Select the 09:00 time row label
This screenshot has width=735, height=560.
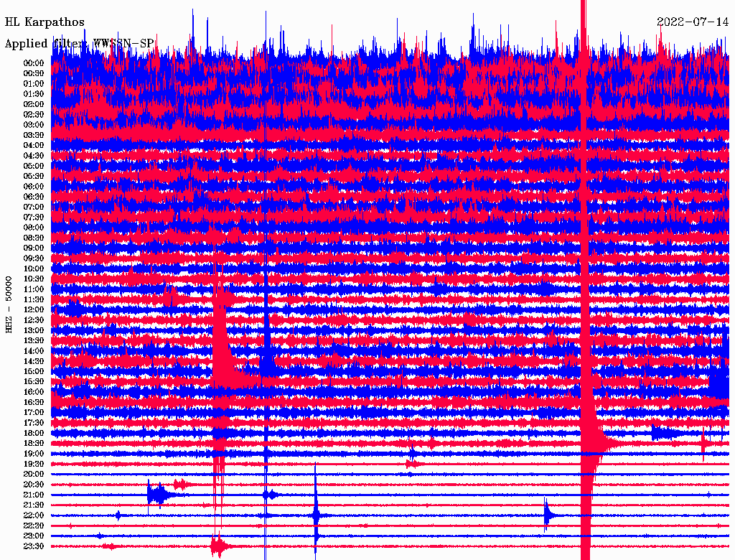[34, 248]
